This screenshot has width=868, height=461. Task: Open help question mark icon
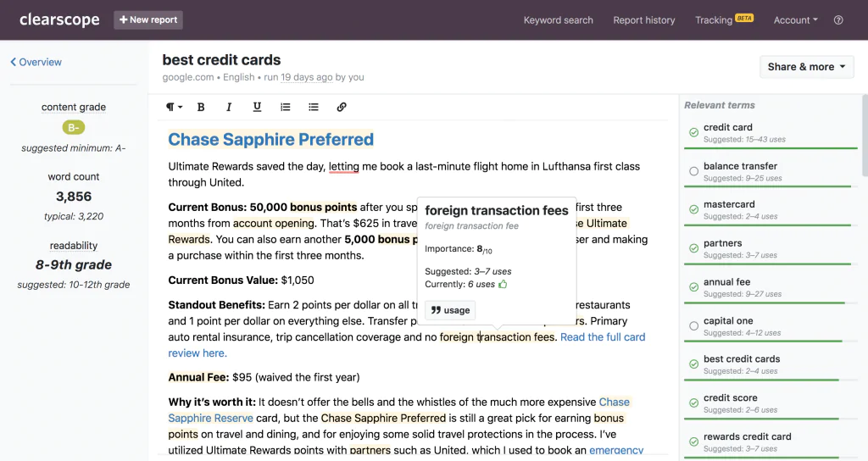tap(838, 20)
